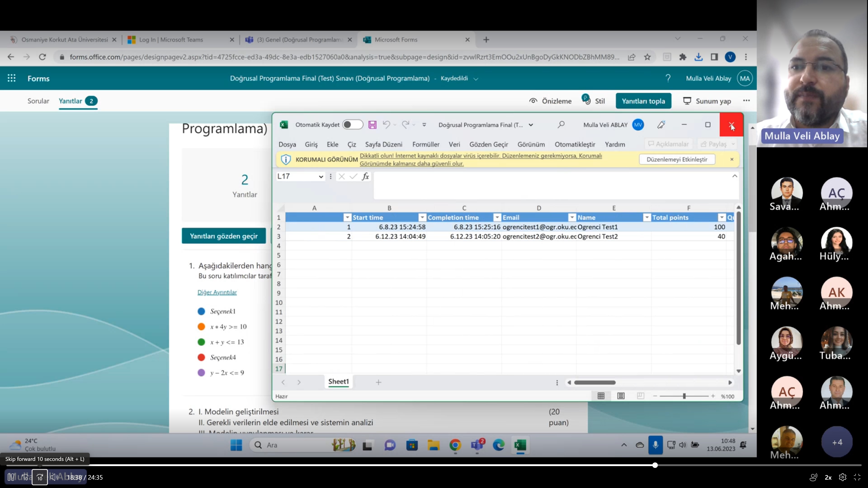Adjust the Excel zoom slider
The width and height of the screenshot is (868, 488).
click(684, 396)
